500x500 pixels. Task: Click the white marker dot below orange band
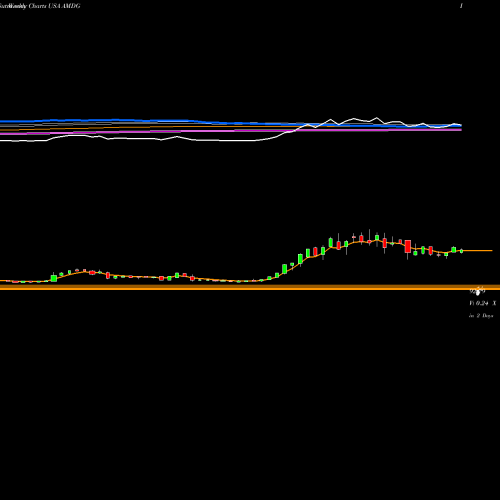(x=478, y=293)
